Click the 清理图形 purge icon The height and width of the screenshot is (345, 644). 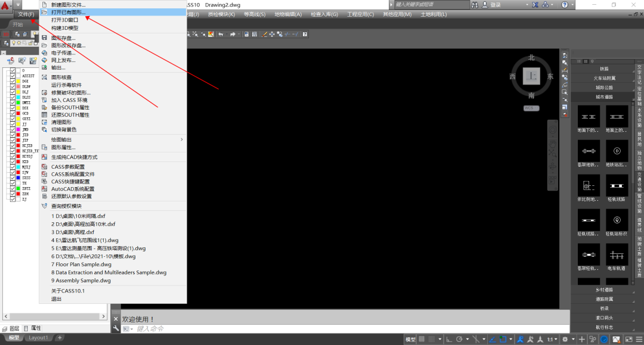coord(44,122)
